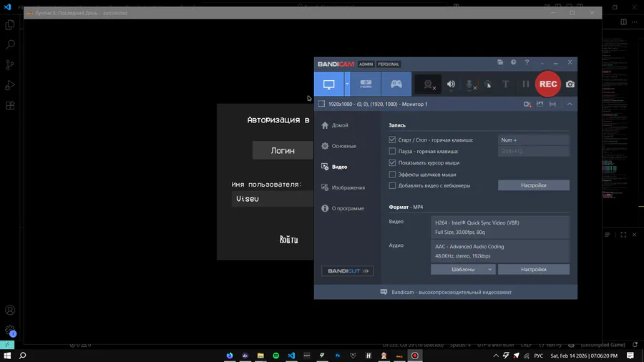
Task: Click the Num + hotkey field
Action: (x=534, y=140)
